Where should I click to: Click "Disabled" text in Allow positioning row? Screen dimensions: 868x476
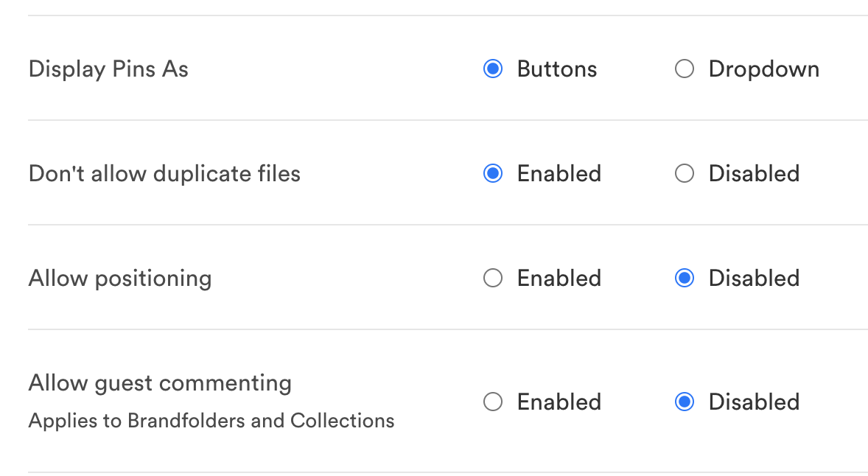coord(754,279)
